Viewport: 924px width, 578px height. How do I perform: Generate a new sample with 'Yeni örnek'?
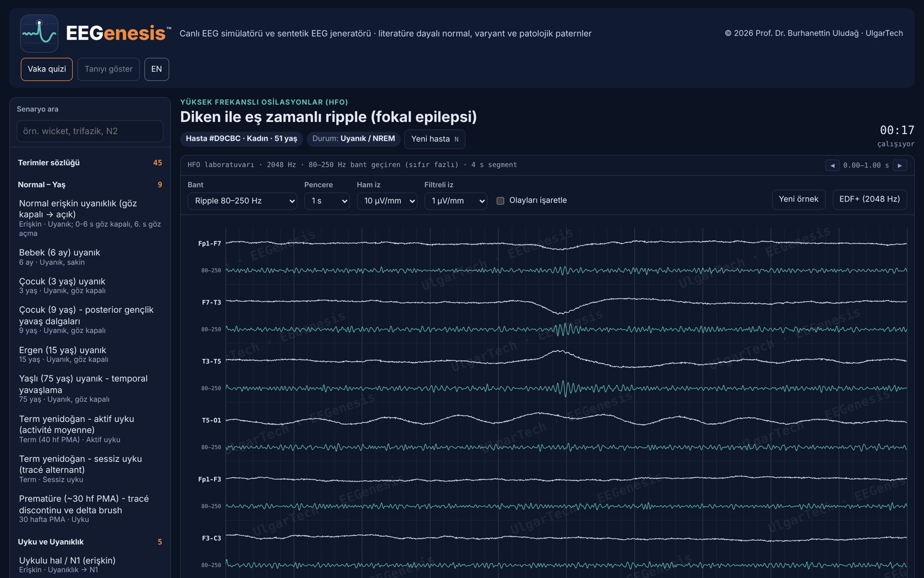[x=799, y=199]
